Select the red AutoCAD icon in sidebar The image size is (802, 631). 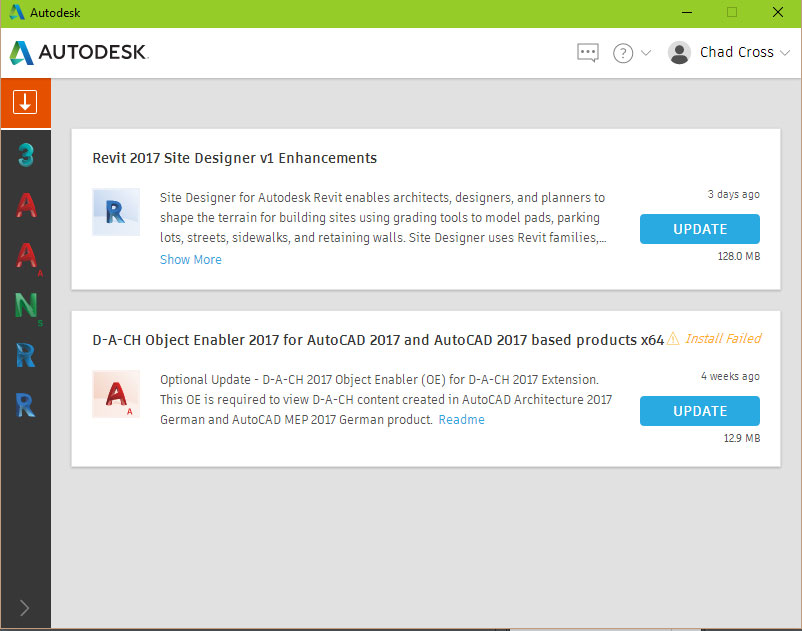click(25, 205)
